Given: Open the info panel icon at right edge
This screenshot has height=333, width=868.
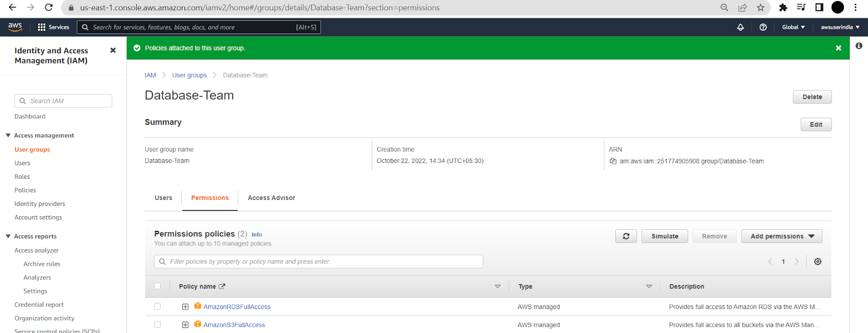Looking at the screenshot, I should point(859,46).
